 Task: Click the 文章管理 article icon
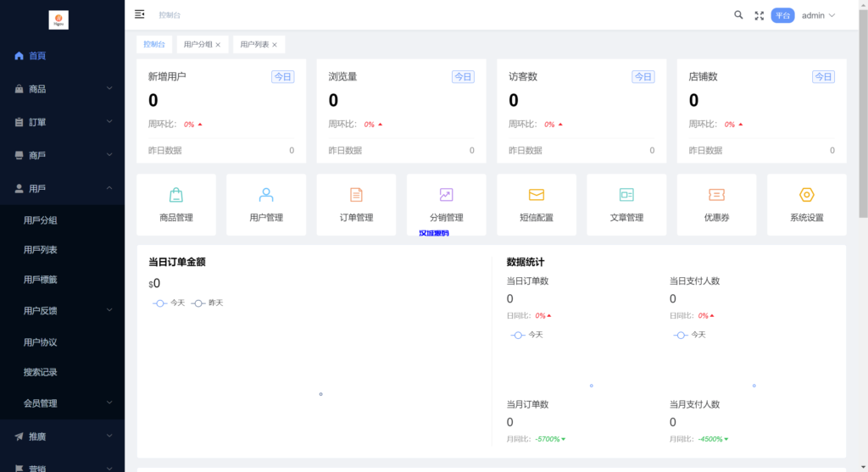coord(626,195)
